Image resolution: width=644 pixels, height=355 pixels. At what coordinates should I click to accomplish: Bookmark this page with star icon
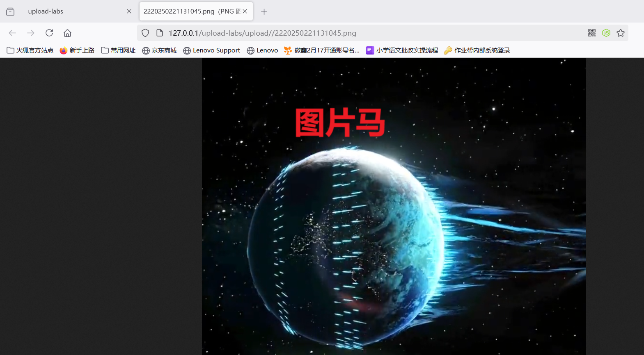pos(621,33)
